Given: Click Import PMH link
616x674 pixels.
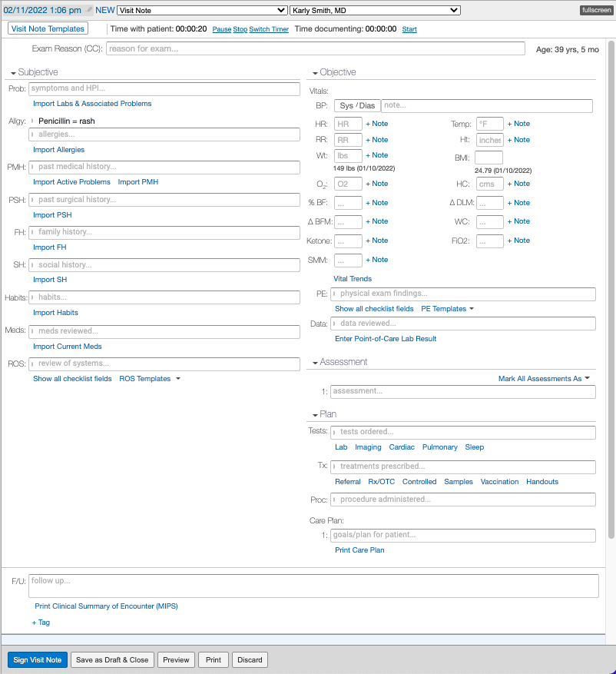Looking at the screenshot, I should pos(138,182).
